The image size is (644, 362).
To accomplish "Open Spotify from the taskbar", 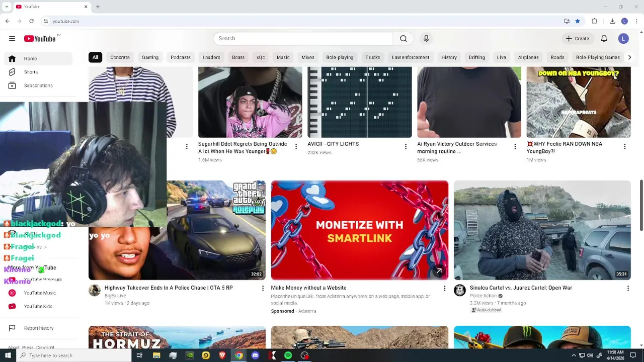I will 288,355.
